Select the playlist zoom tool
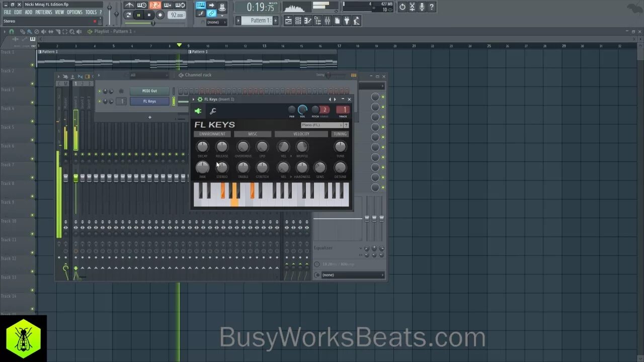This screenshot has width=644, height=362. click(x=72, y=31)
